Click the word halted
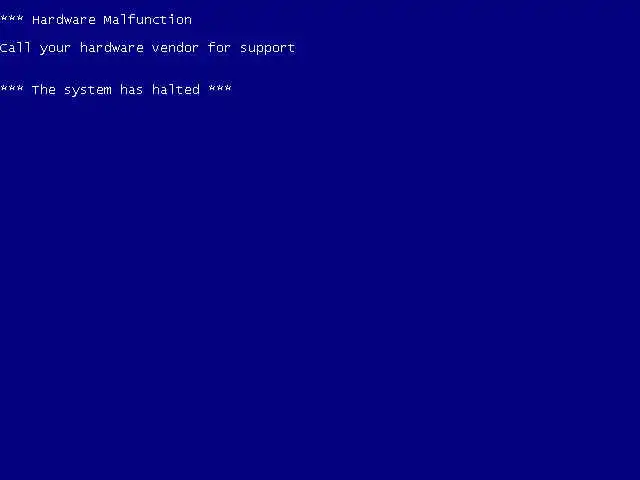Viewport: 640px width, 480px height. point(176,89)
